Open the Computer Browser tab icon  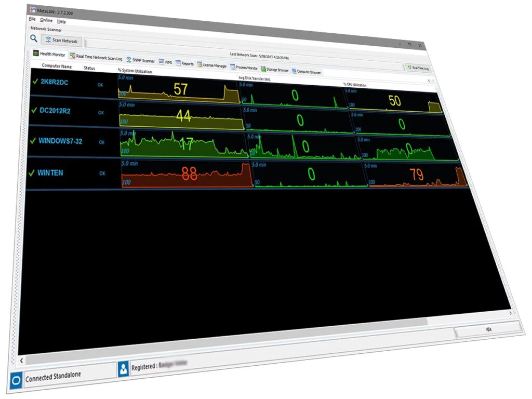294,71
